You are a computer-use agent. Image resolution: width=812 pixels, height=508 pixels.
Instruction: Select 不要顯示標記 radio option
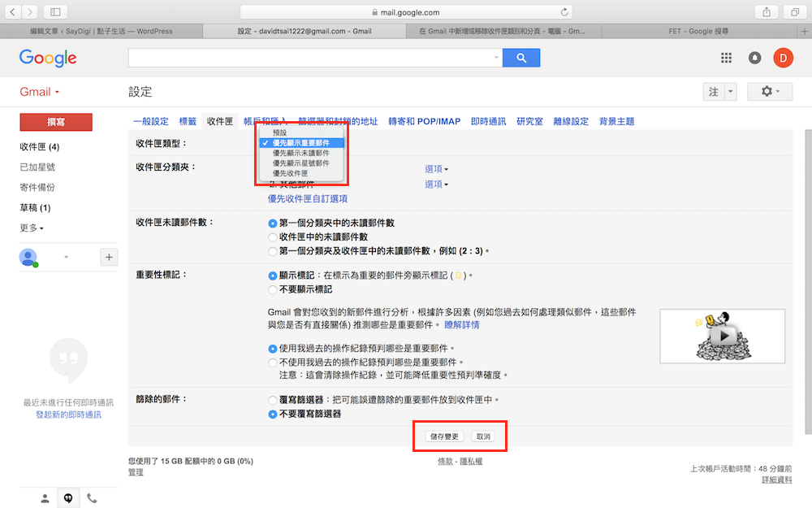pos(273,289)
